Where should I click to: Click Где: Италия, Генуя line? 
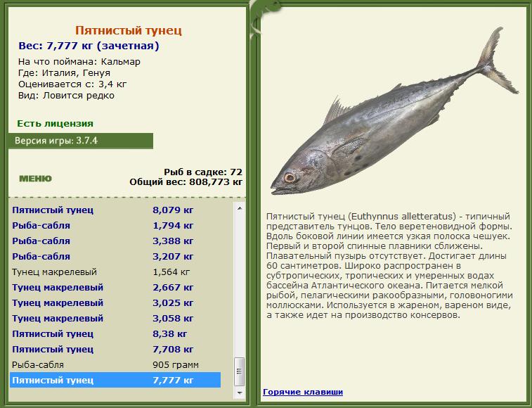(x=64, y=73)
